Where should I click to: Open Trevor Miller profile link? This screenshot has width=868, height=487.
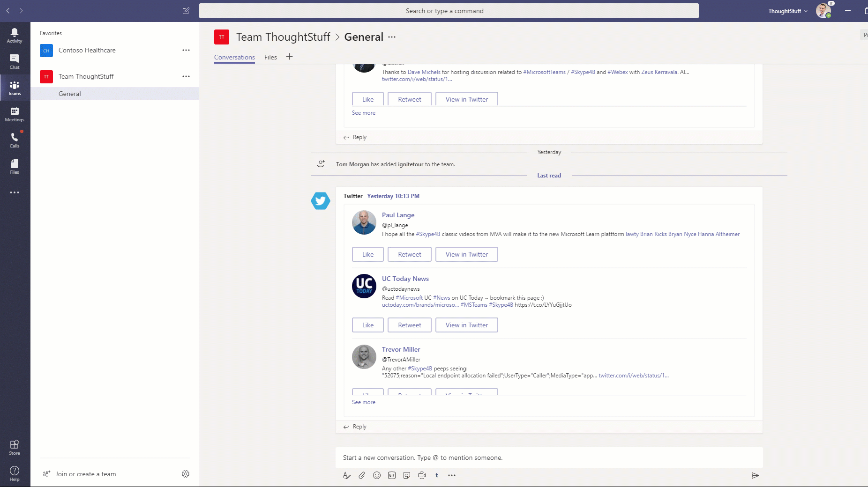(401, 349)
